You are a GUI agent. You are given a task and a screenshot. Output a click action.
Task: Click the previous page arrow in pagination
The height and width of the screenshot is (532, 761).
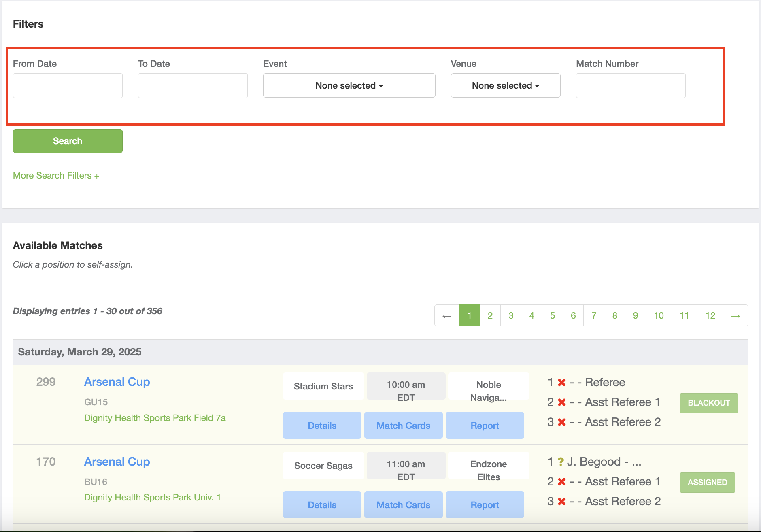[446, 315]
